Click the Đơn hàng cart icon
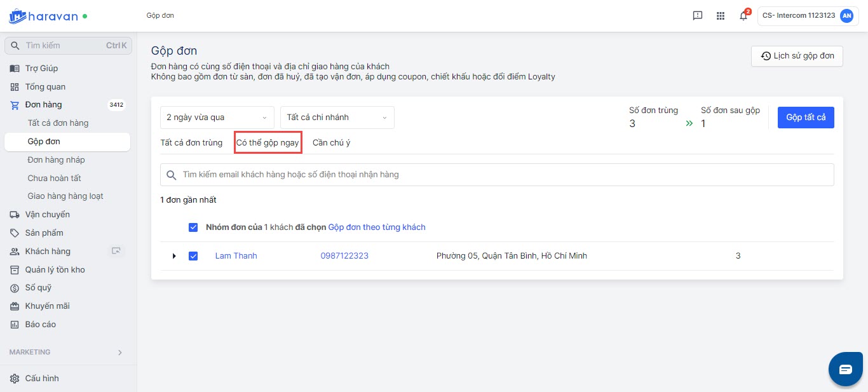868x392 pixels. [15, 105]
